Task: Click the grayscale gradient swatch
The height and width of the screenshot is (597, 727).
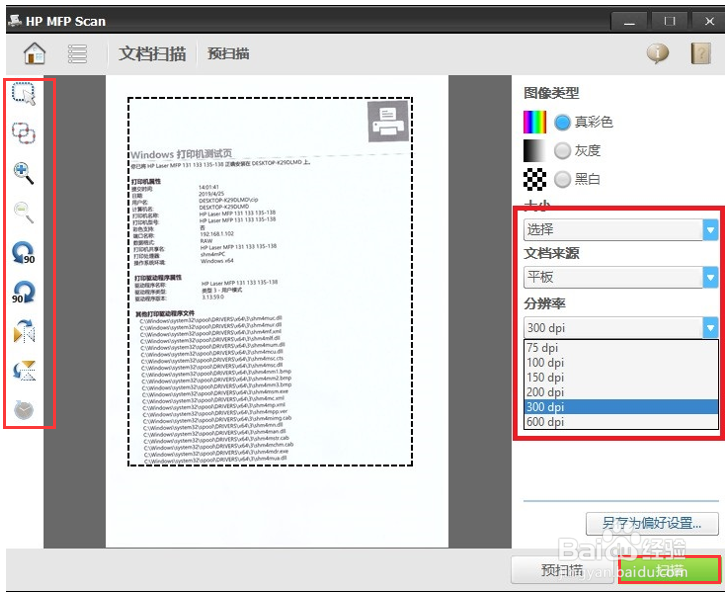Action: pyautogui.click(x=535, y=151)
